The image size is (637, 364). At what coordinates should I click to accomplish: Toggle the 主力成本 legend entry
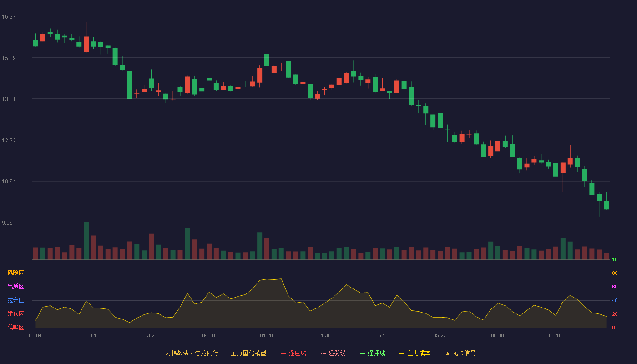click(x=415, y=353)
